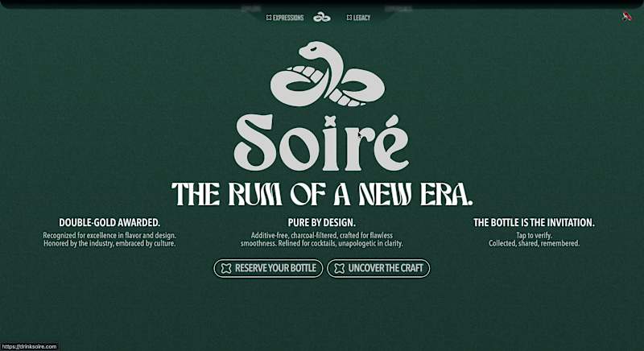Click 'The Bottle Is The Invitation.' heading

coord(534,222)
